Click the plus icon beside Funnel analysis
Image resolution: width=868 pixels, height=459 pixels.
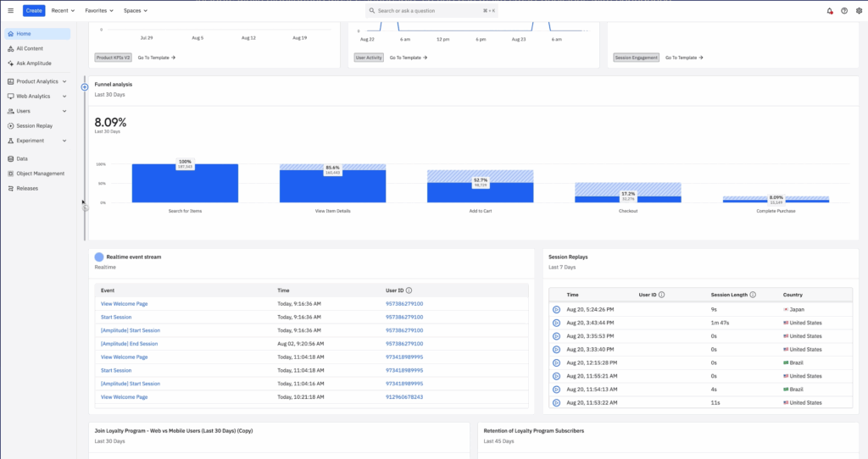pyautogui.click(x=85, y=87)
